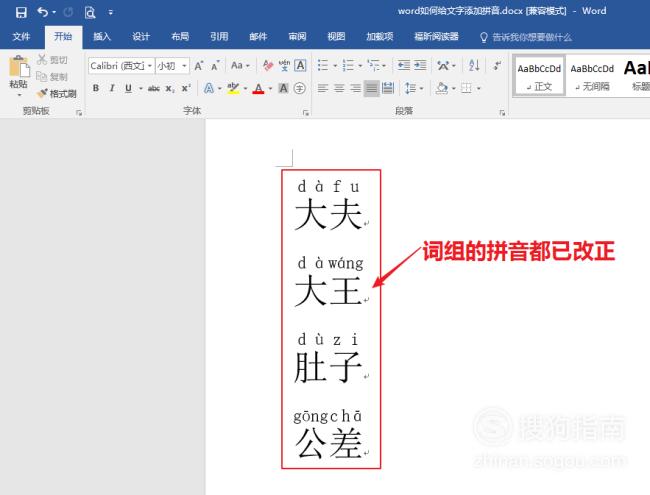The height and width of the screenshot is (495, 650).
Task: Apply the red font color swatch
Action: coord(258,88)
